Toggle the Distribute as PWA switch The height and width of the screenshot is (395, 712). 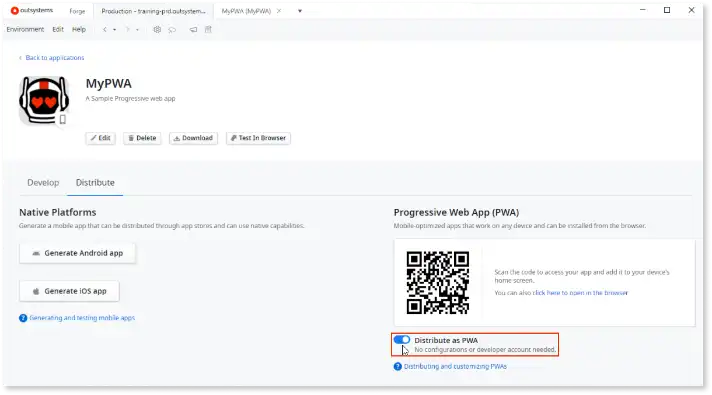coord(402,340)
